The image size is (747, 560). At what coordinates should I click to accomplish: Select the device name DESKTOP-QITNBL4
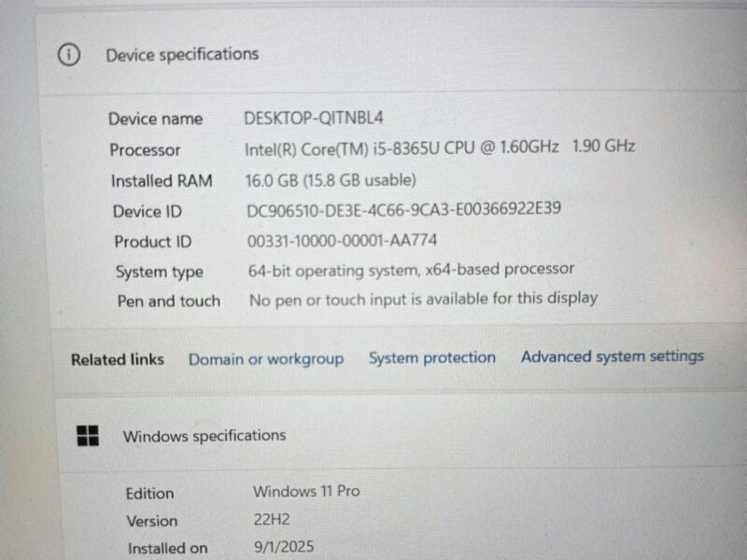point(314,118)
